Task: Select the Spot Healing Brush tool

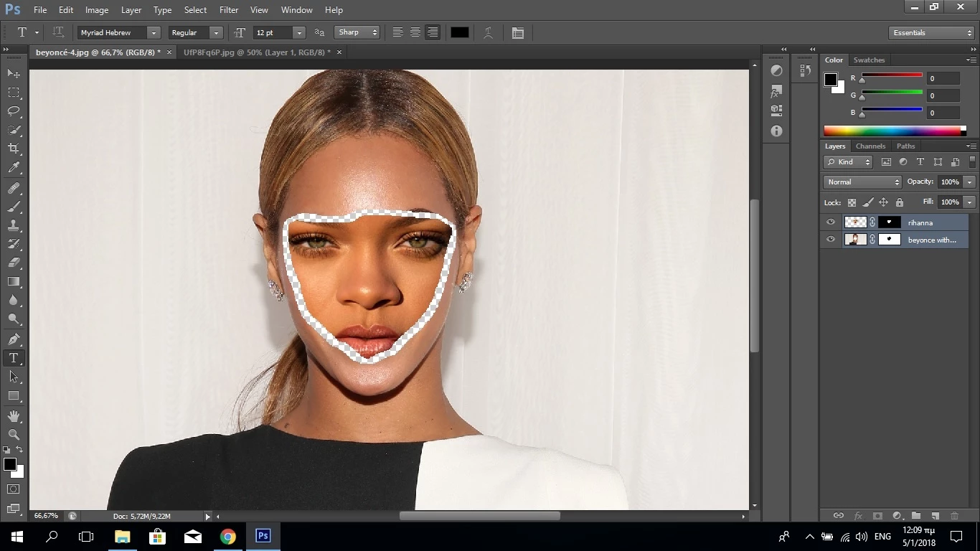Action: [14, 188]
